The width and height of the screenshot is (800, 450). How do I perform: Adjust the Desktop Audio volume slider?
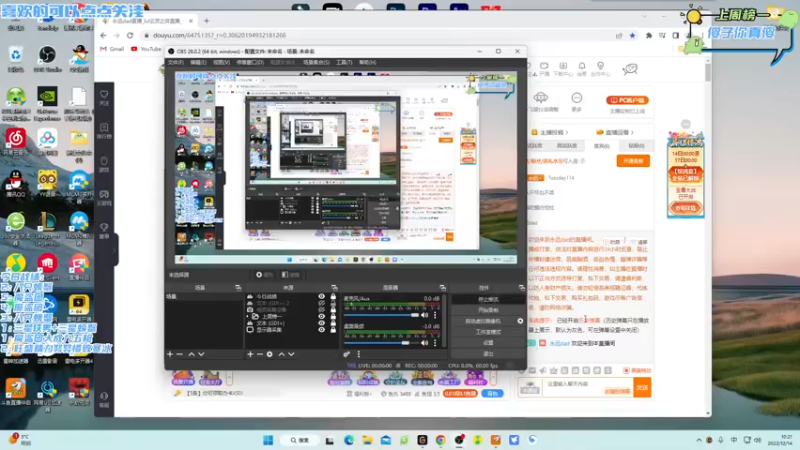coord(381,343)
